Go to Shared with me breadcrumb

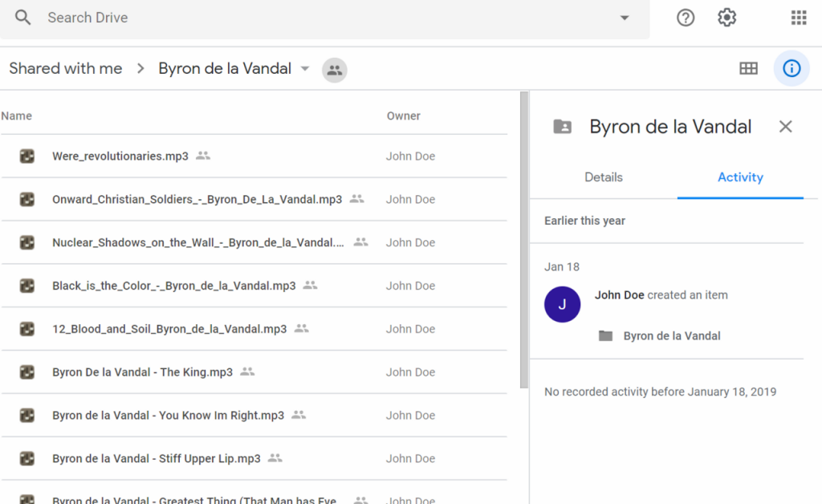click(66, 69)
